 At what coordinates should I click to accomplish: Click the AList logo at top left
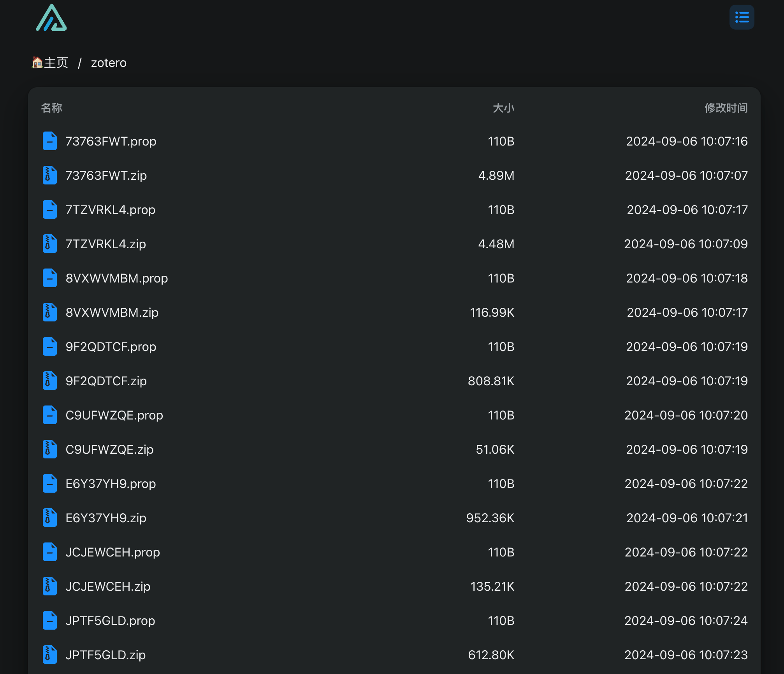click(51, 18)
